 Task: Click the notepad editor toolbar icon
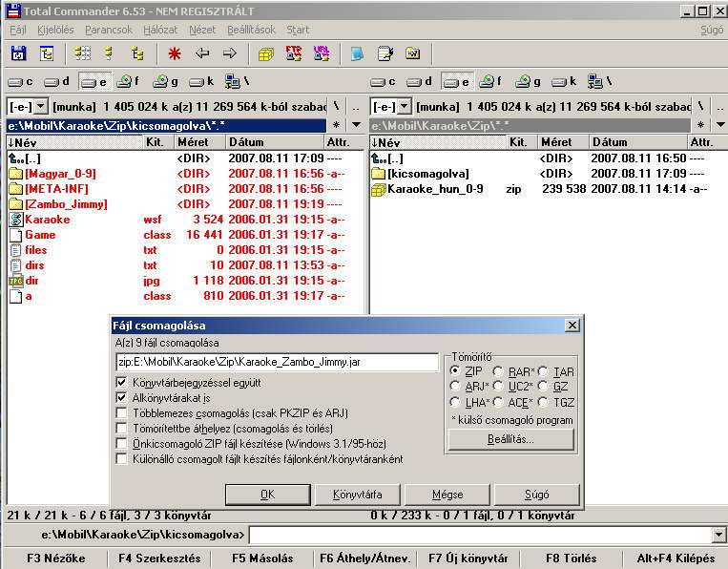click(x=385, y=53)
